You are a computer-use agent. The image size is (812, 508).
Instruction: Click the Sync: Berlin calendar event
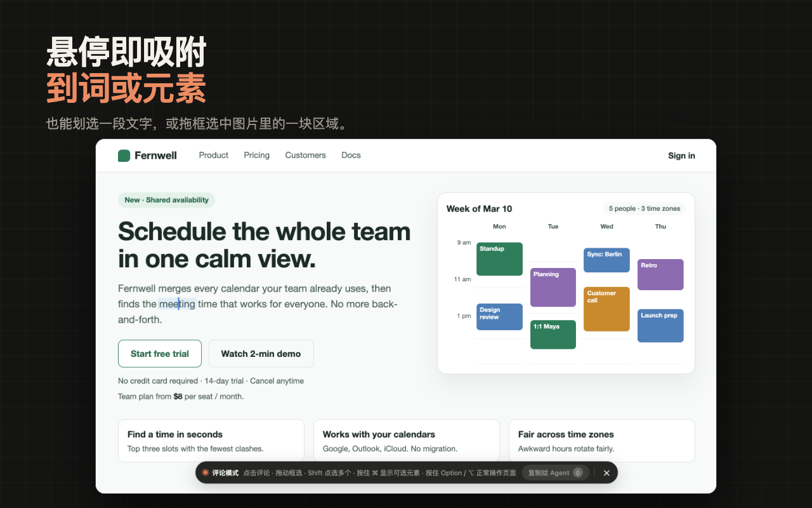click(606, 260)
